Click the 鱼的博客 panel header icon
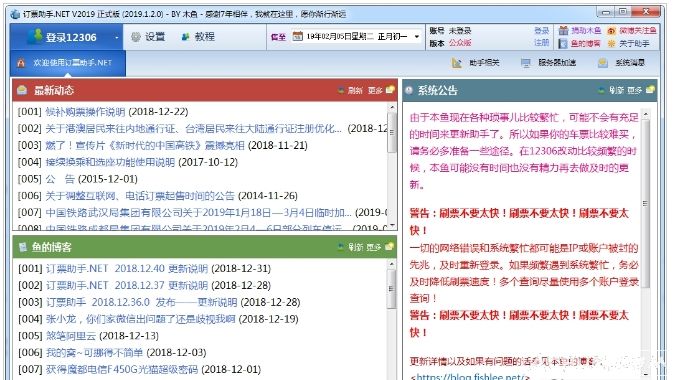Image resolution: width=674 pixels, height=380 pixels. 23,247
